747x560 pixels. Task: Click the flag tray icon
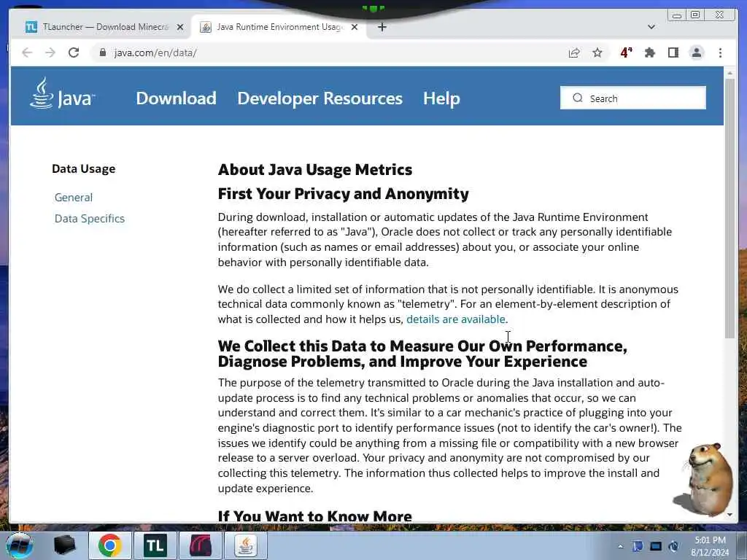click(638, 546)
